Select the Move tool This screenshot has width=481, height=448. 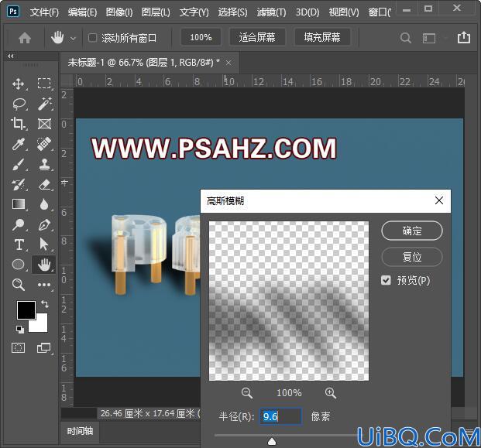(x=19, y=84)
